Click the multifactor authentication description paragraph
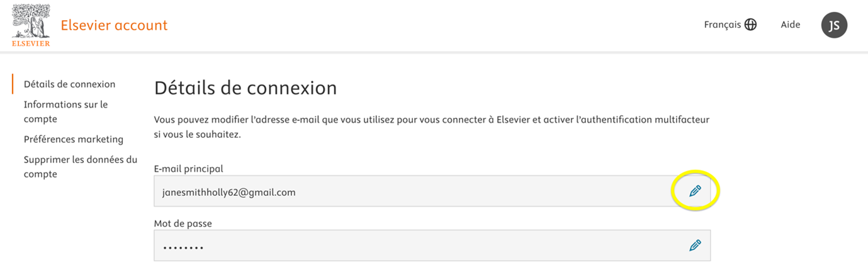The image size is (868, 279). click(x=431, y=127)
